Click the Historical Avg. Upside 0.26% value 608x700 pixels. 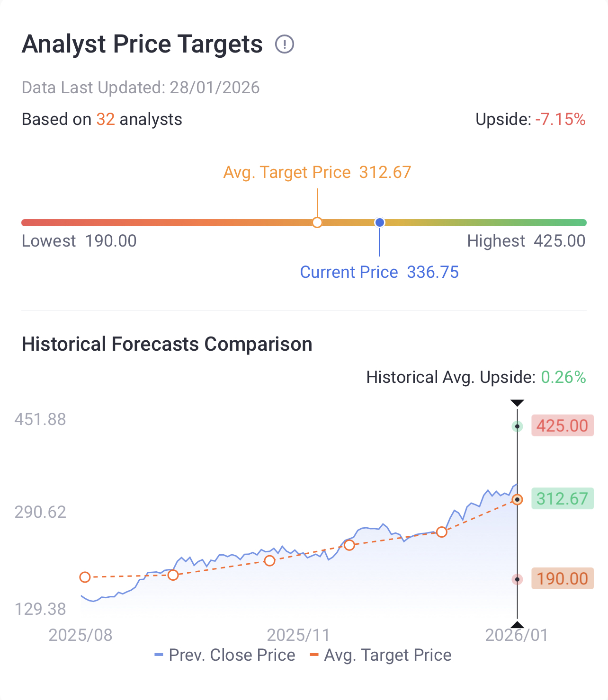pos(563,377)
